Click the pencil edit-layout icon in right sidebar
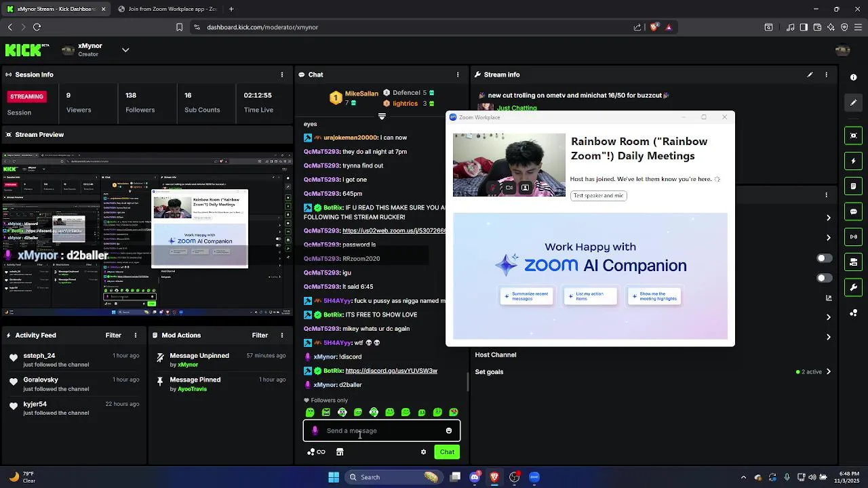Image resolution: width=868 pixels, height=488 pixels. (x=854, y=102)
